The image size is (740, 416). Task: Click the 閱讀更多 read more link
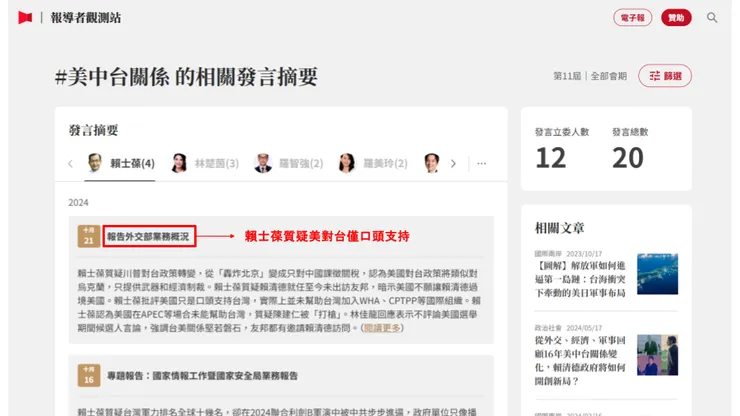coord(382,328)
